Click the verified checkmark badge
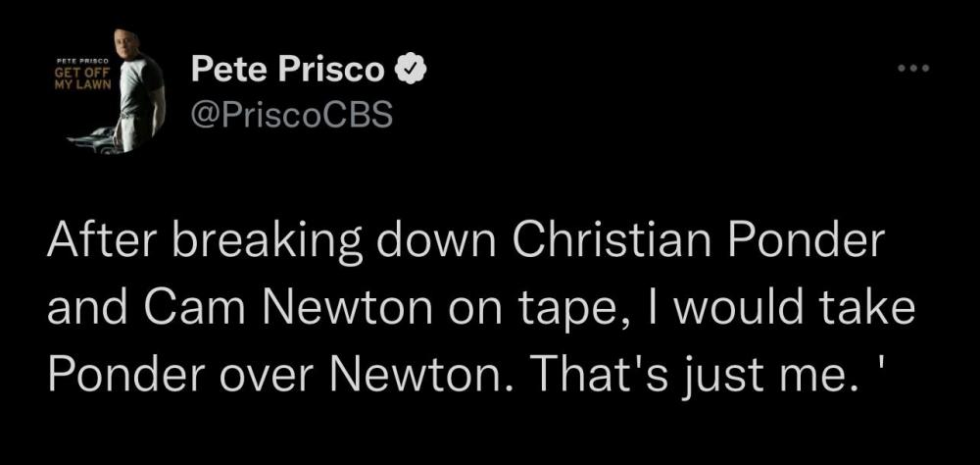The image size is (980, 465). click(410, 70)
